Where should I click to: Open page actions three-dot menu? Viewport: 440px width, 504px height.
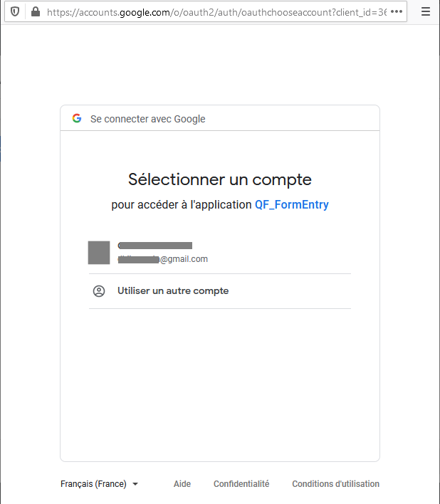(397, 12)
